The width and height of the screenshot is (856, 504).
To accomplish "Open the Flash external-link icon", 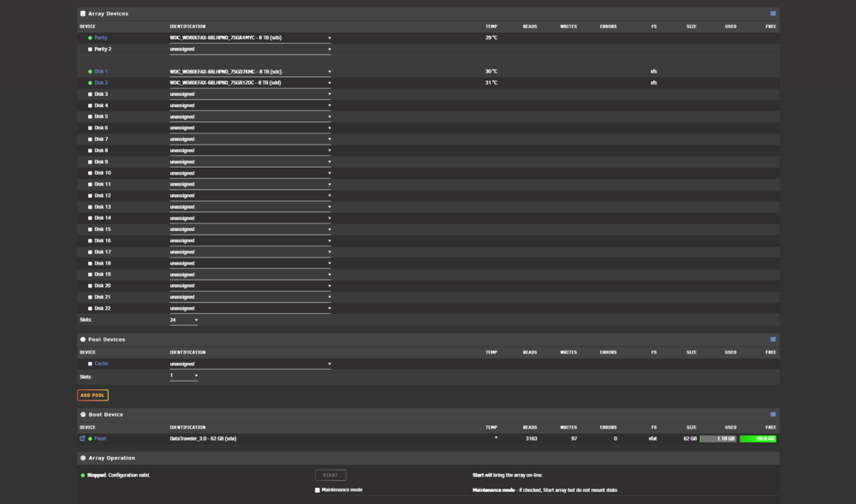I will [82, 438].
